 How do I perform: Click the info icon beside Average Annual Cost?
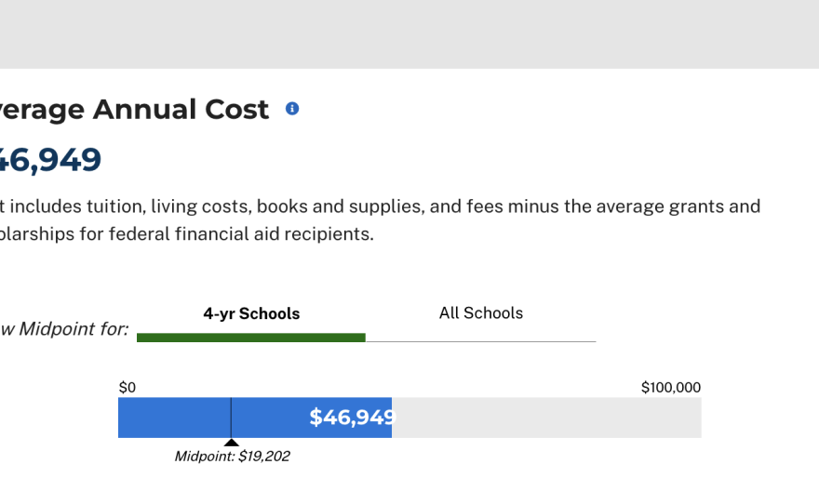(x=292, y=109)
